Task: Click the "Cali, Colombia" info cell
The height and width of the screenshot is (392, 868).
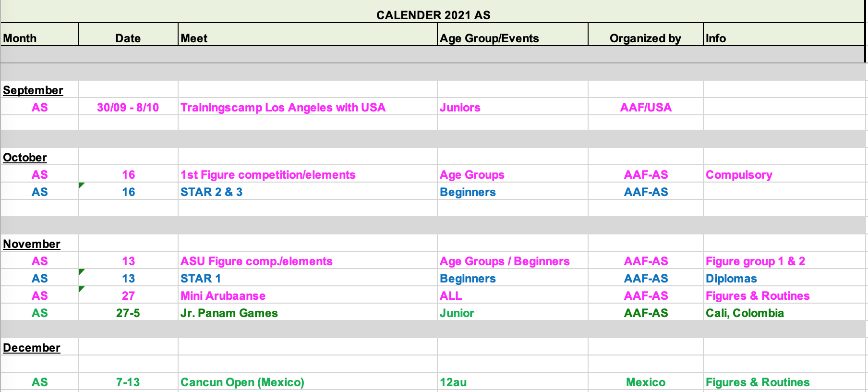Action: (x=745, y=313)
